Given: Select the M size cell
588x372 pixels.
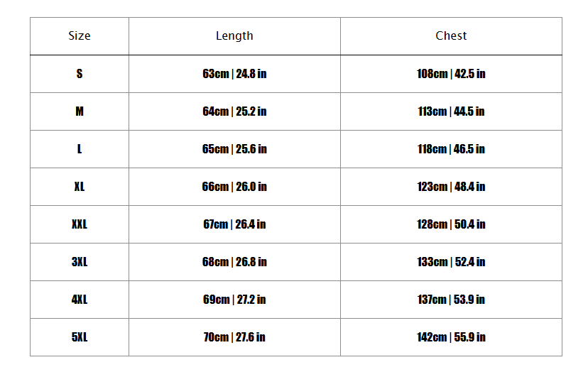Looking at the screenshot, I should click(80, 111).
